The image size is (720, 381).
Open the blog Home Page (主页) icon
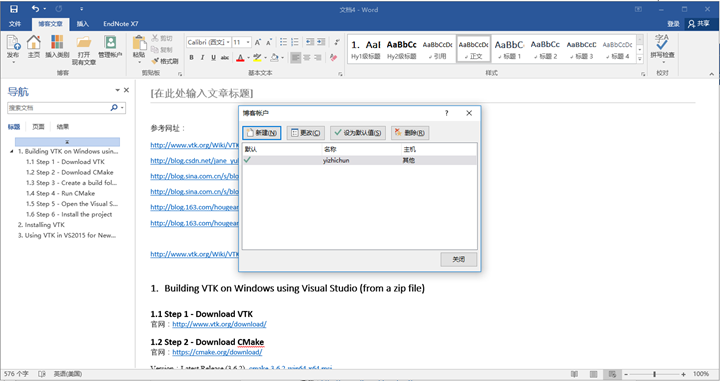pos(34,43)
